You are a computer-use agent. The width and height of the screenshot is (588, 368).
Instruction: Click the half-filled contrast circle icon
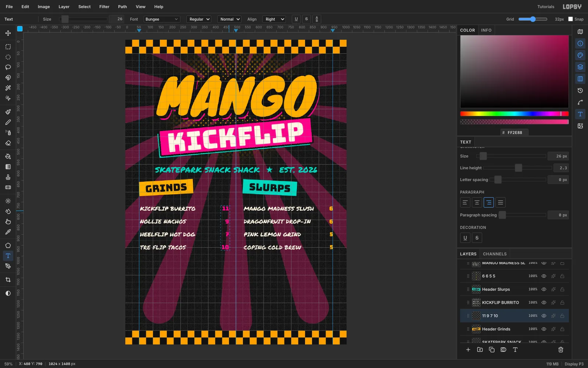tap(8, 293)
